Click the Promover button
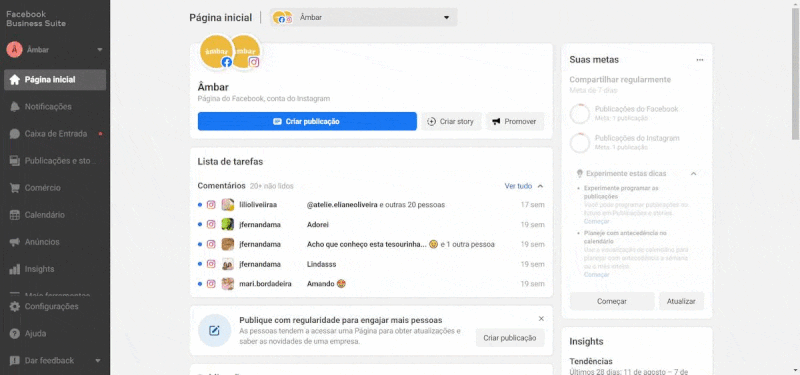Image resolution: width=800 pixels, height=375 pixels. point(515,121)
